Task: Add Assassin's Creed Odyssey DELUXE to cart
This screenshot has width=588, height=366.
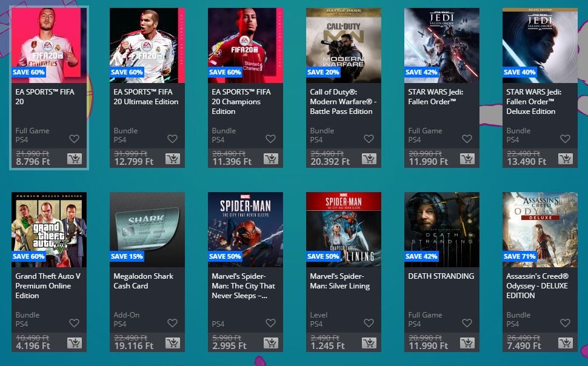Action: click(x=566, y=343)
